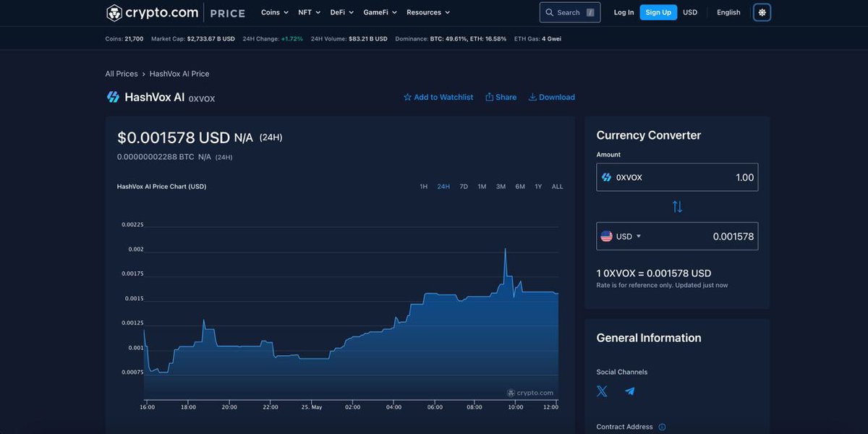Select the 1Y chart range
The height and width of the screenshot is (434, 868).
(538, 187)
